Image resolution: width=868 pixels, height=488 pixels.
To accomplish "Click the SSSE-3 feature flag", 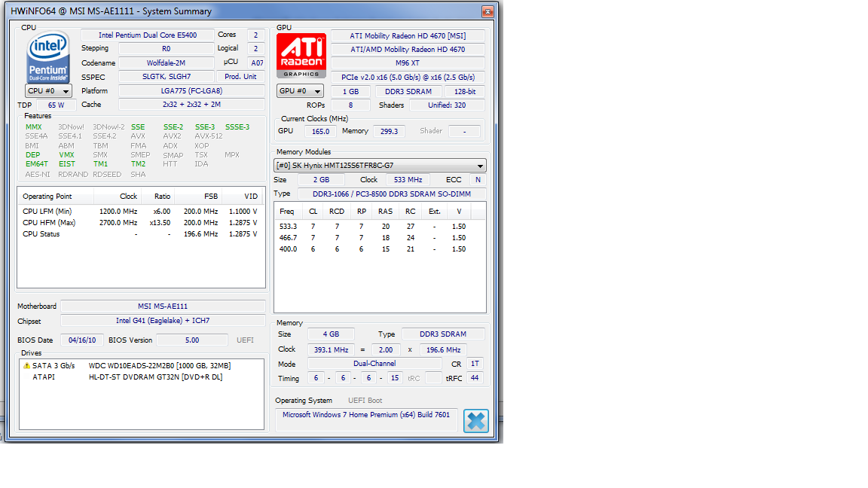I will click(237, 127).
